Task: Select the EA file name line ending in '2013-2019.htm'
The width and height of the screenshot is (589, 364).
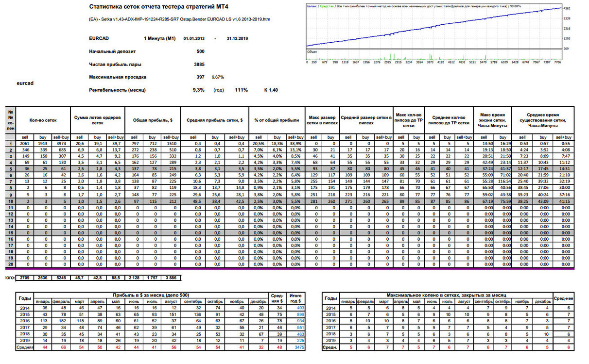Action: click(180, 19)
